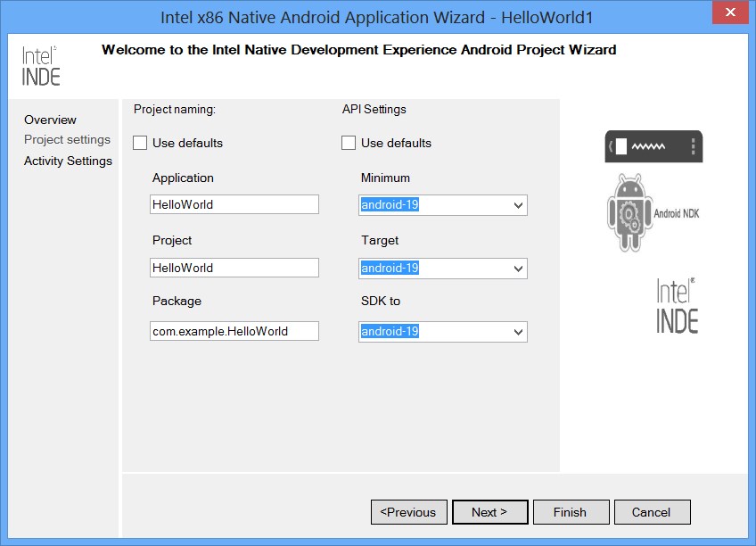
Task: Enable Use defaults for API Settings
Action: [349, 143]
